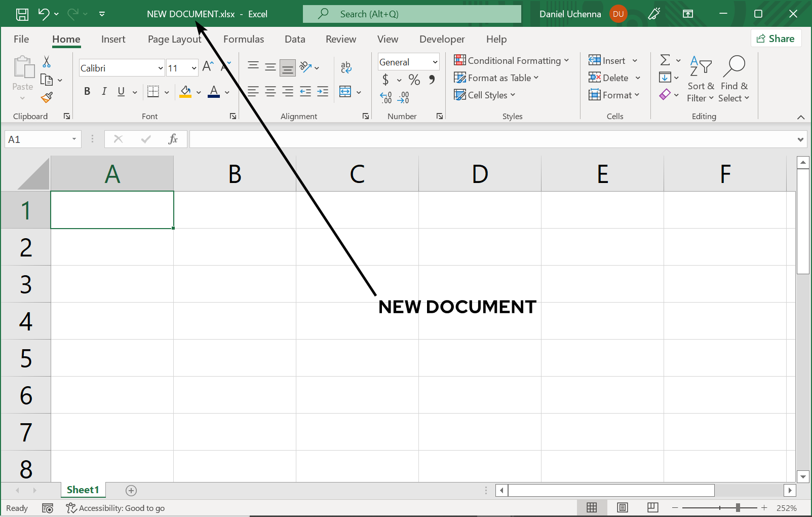The height and width of the screenshot is (517, 812).
Task: Click the Cut scissors icon
Action: [47, 62]
